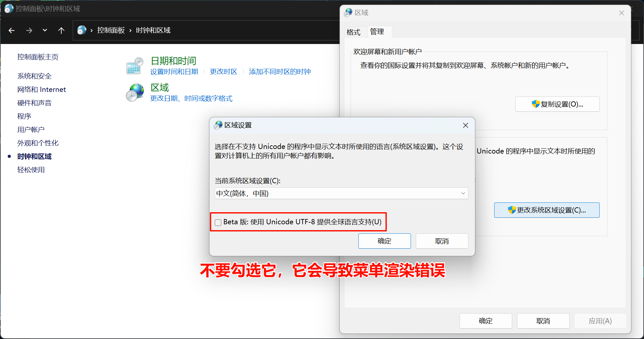Close the 区域设置 dialog with the X

[465, 125]
